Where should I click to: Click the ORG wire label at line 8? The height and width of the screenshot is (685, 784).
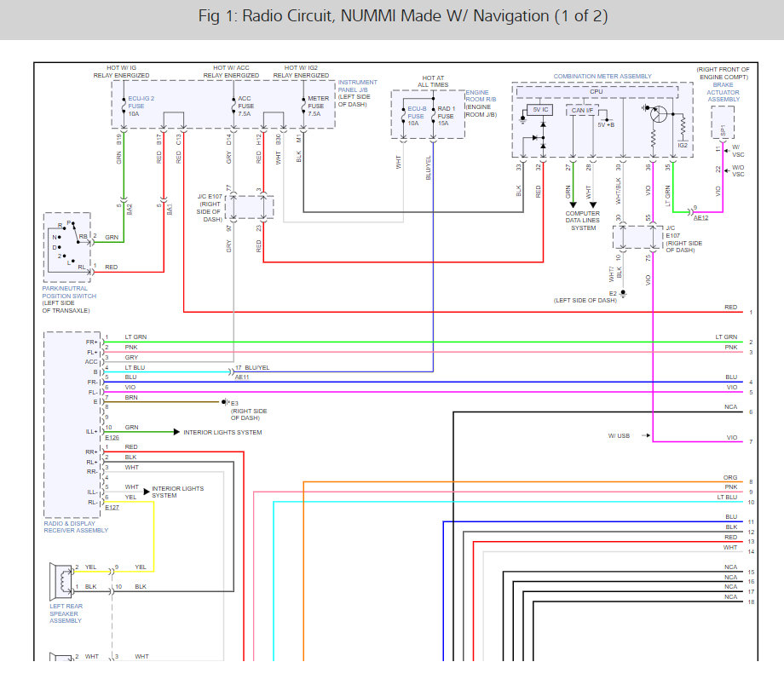[x=730, y=477]
